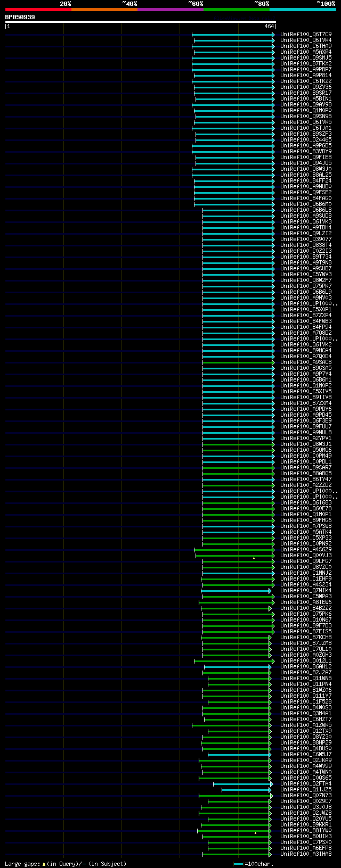The height and width of the screenshot is (868, 341).
Task: Select hit label UniRef100_Q6B6L8
Action: [x=306, y=210]
